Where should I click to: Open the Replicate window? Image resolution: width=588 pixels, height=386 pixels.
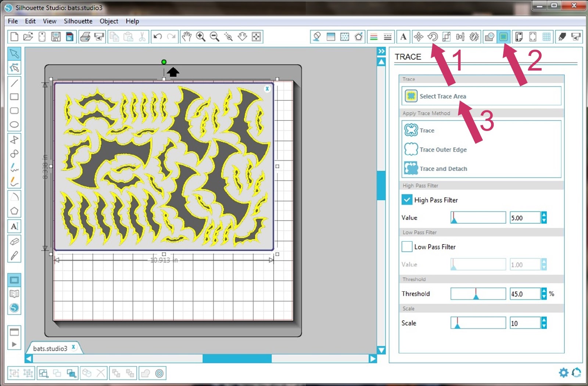(x=474, y=37)
